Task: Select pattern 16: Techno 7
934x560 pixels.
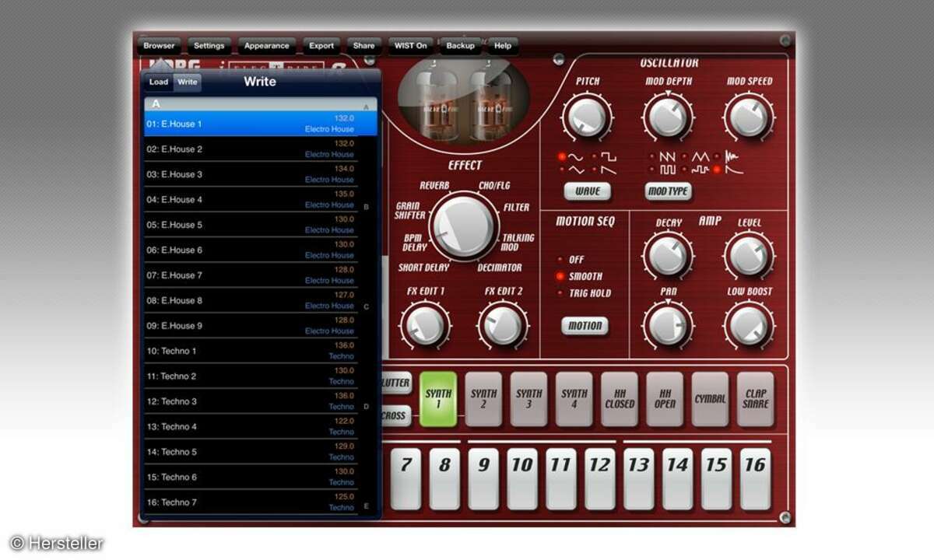Action: pos(251,502)
